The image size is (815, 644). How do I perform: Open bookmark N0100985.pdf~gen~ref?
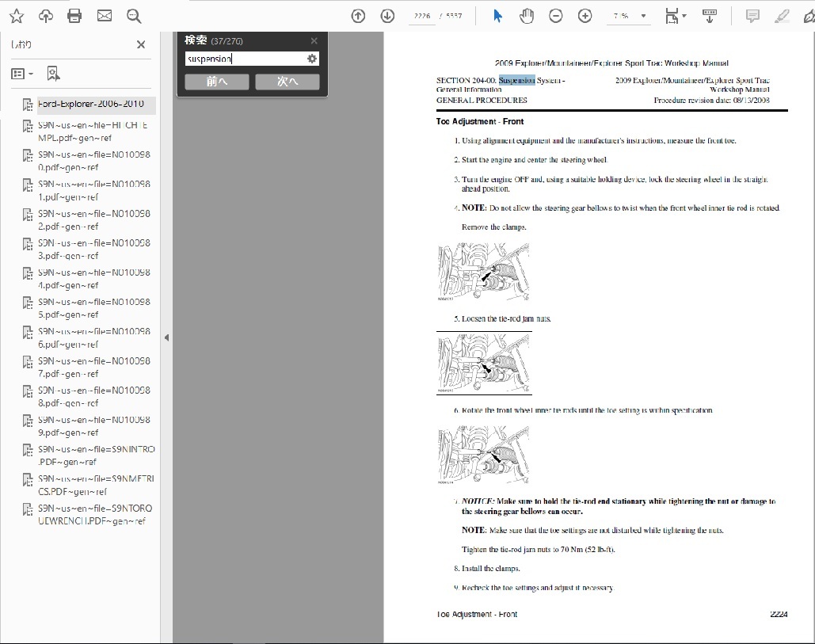94,308
